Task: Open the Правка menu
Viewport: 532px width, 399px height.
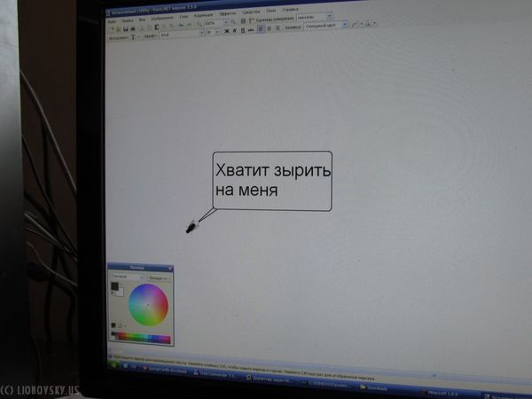Action: point(128,20)
